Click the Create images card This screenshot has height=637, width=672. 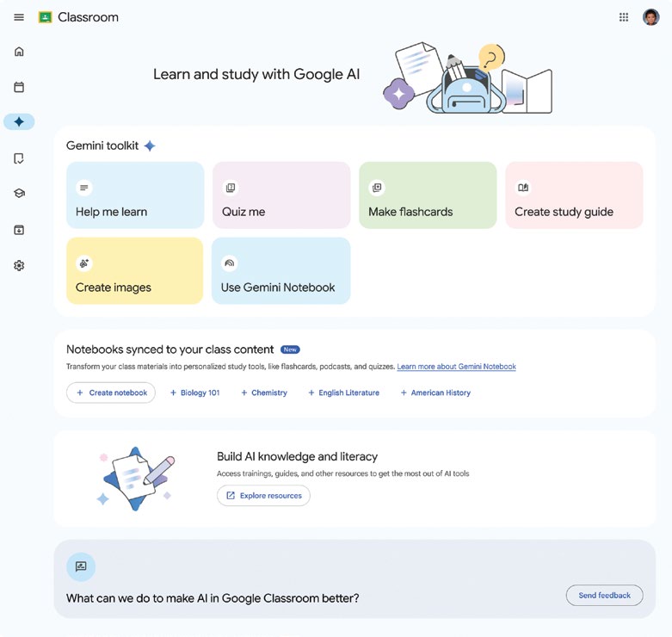coord(134,271)
